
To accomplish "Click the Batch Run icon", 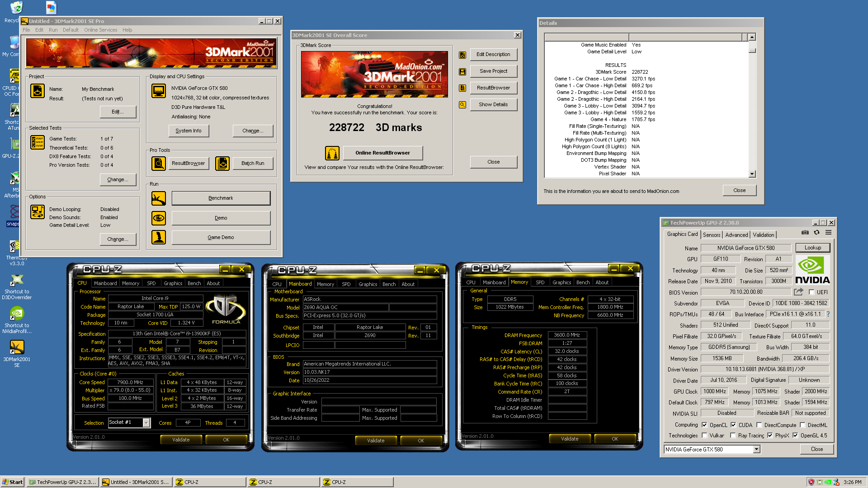I will 222,163.
